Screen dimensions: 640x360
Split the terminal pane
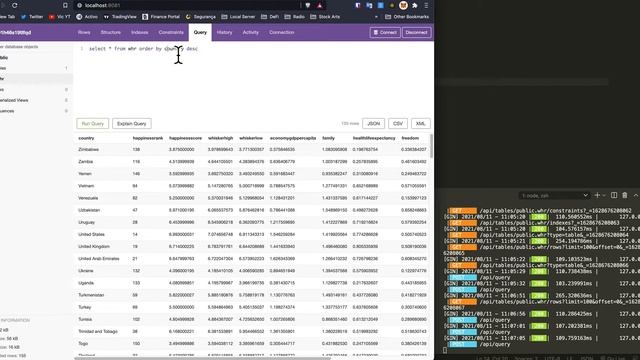pos(614,196)
